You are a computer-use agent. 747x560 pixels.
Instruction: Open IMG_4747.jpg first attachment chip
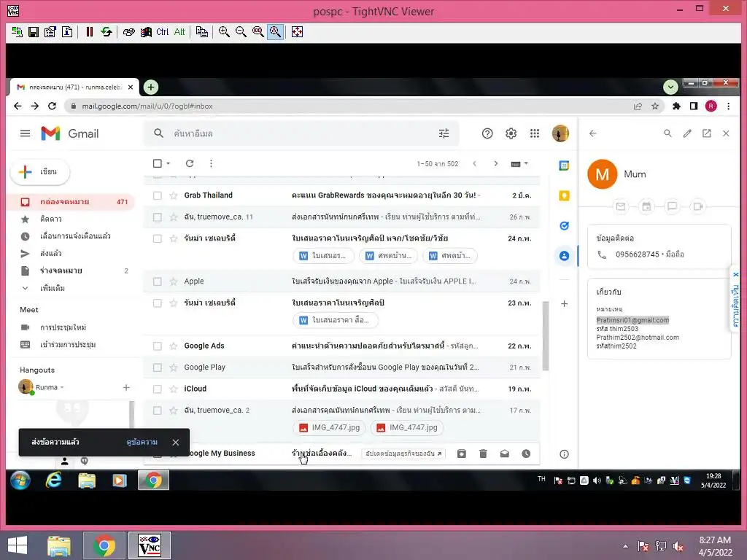[329, 427]
